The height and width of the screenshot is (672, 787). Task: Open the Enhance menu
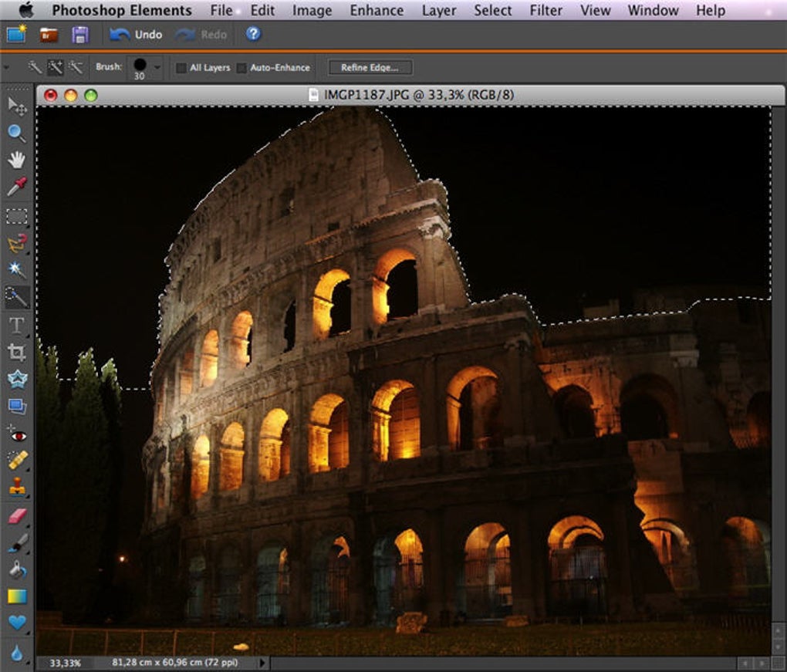click(x=377, y=11)
